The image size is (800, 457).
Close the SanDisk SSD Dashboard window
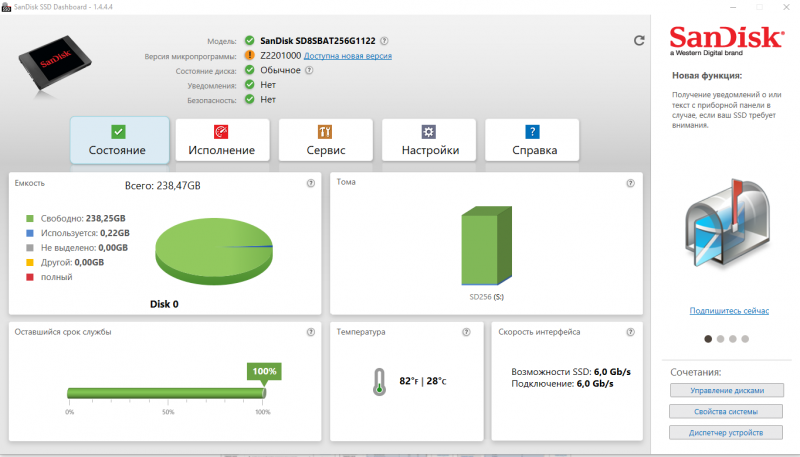coord(786,7)
